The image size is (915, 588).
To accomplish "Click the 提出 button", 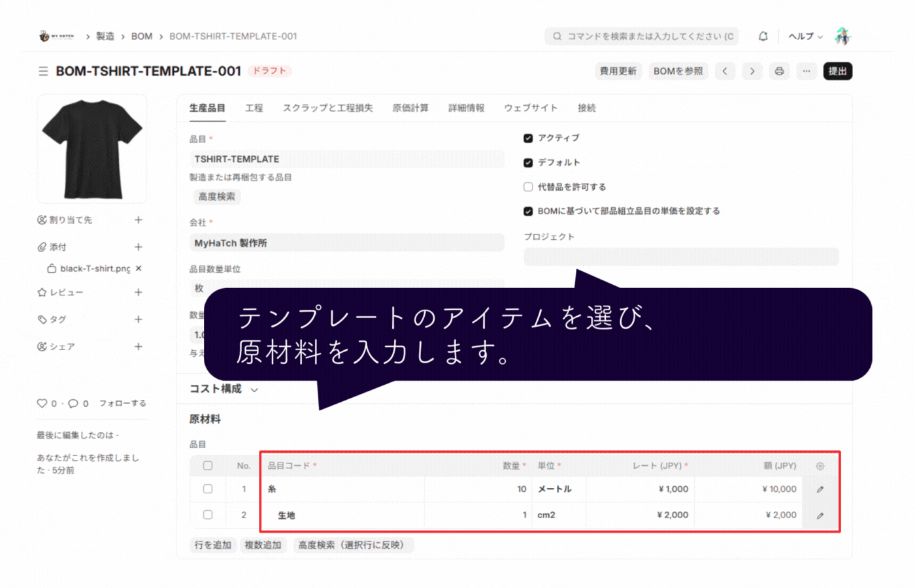I will click(838, 71).
